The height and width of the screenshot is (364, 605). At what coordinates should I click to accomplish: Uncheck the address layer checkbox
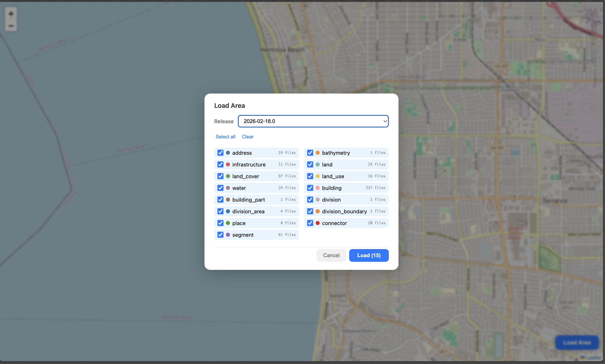[220, 153]
